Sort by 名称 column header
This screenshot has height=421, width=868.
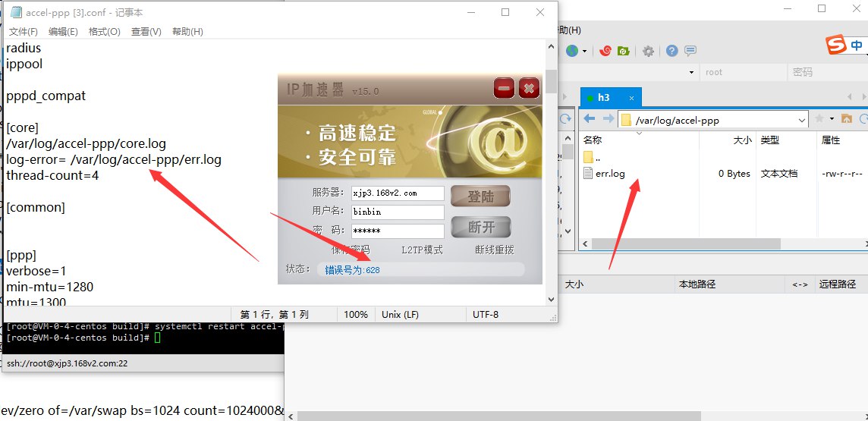click(593, 140)
